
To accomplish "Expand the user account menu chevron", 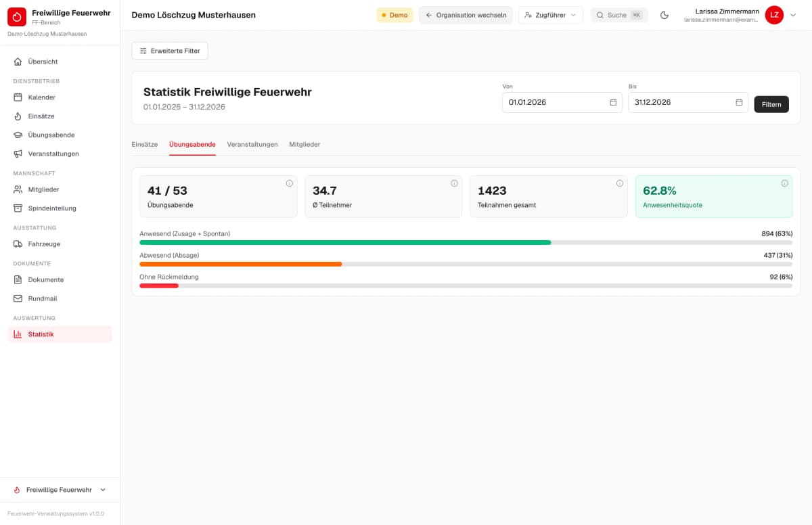I will coord(793,15).
